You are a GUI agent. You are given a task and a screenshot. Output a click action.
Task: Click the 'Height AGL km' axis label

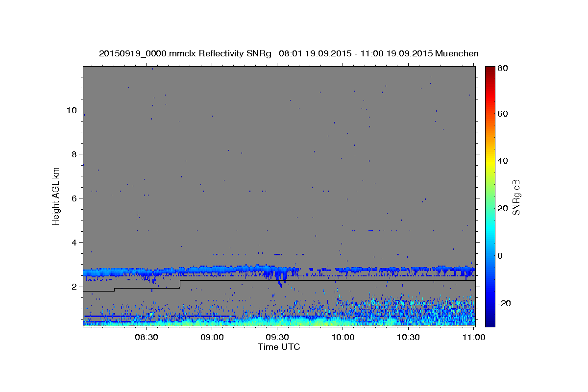pyautogui.click(x=56, y=196)
